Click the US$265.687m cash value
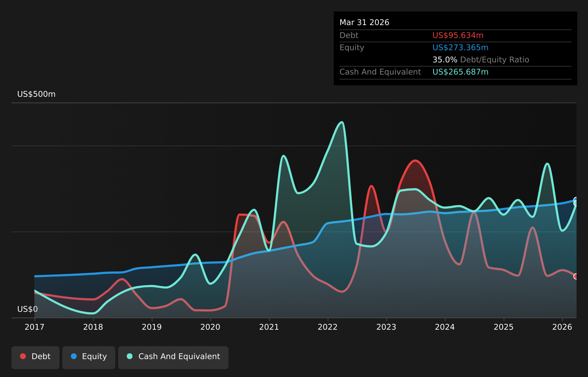Viewport: 588px width, 377px height. pyautogui.click(x=460, y=72)
